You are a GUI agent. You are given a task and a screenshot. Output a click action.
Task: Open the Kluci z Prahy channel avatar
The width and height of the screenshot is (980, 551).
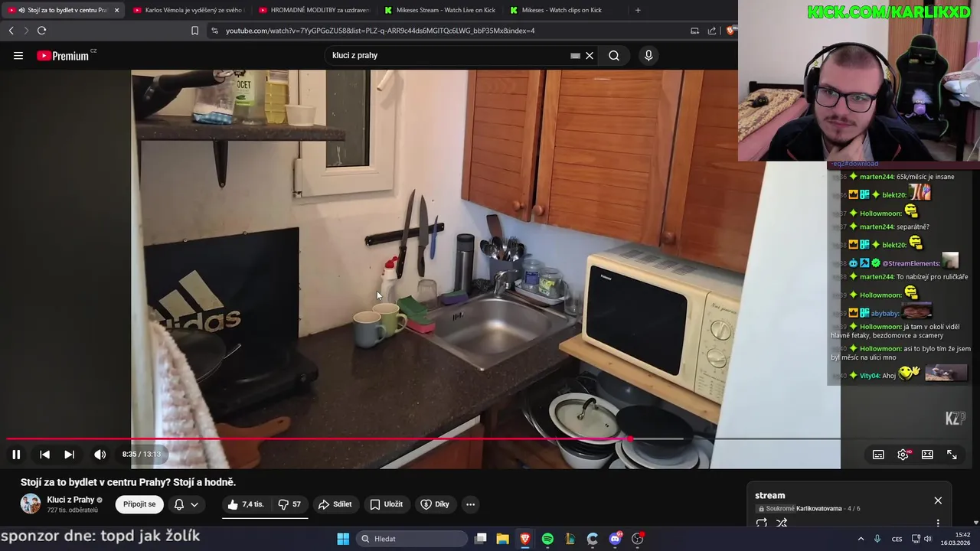[31, 504]
